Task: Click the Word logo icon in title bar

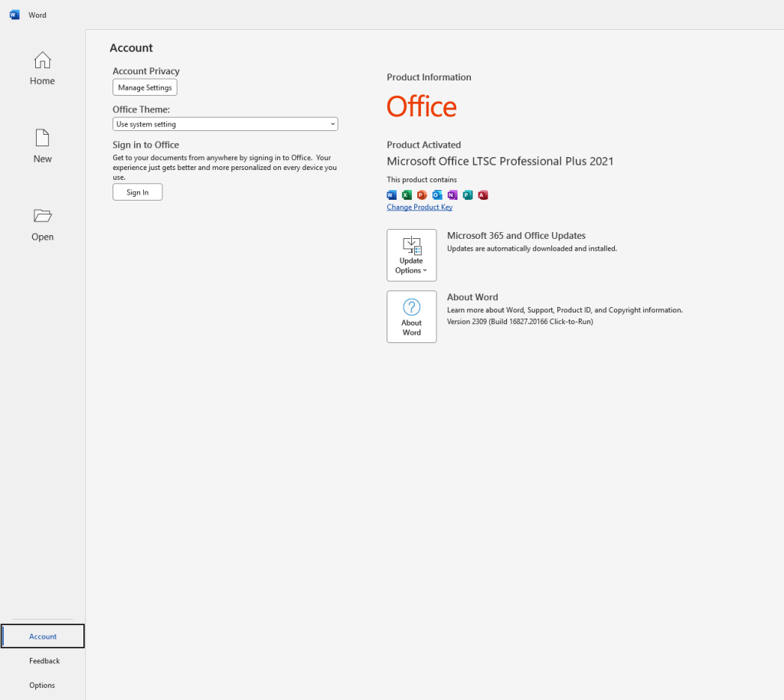Action: tap(15, 15)
